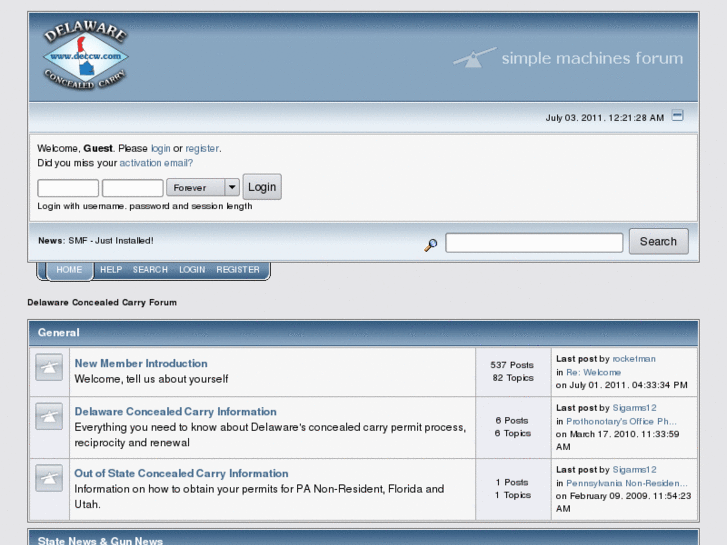Click the Delaware Concealed Carry Forum breadcrumb

click(102, 302)
